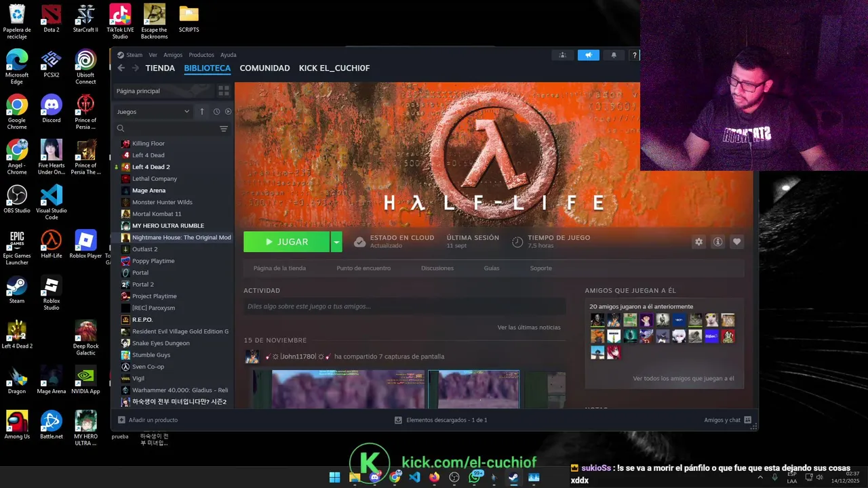Open Elementos descargados downloads status
The height and width of the screenshot is (488, 868).
coord(441,420)
